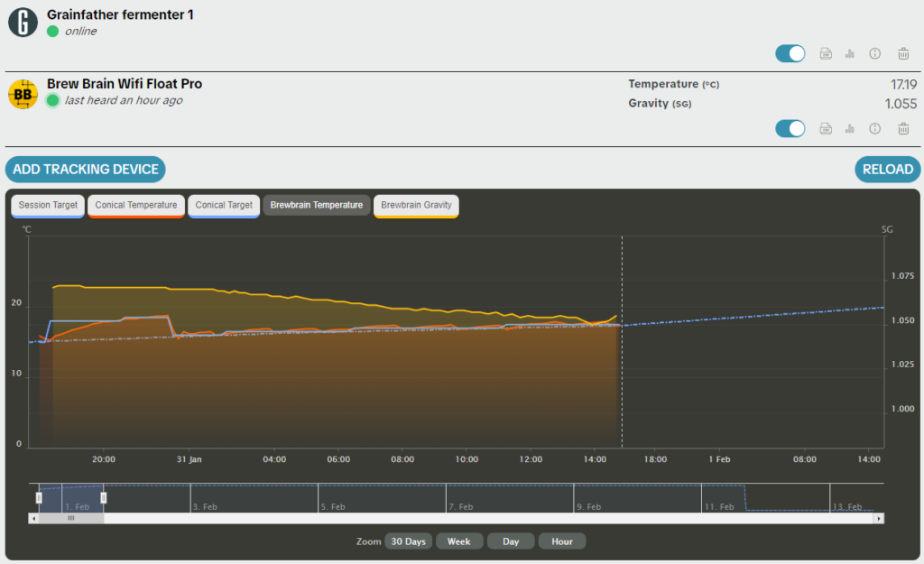Hide the Brewbrain Gravity series
924x564 pixels.
point(416,206)
